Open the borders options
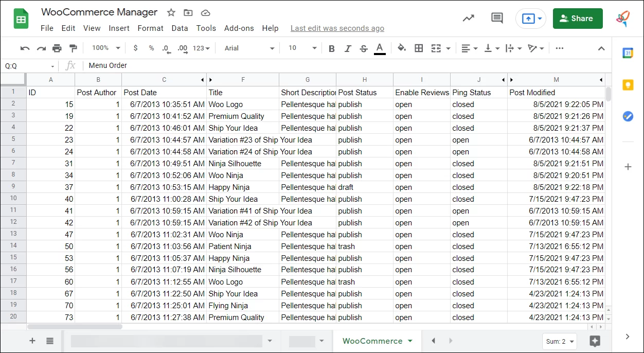The image size is (644, 353). [x=419, y=48]
